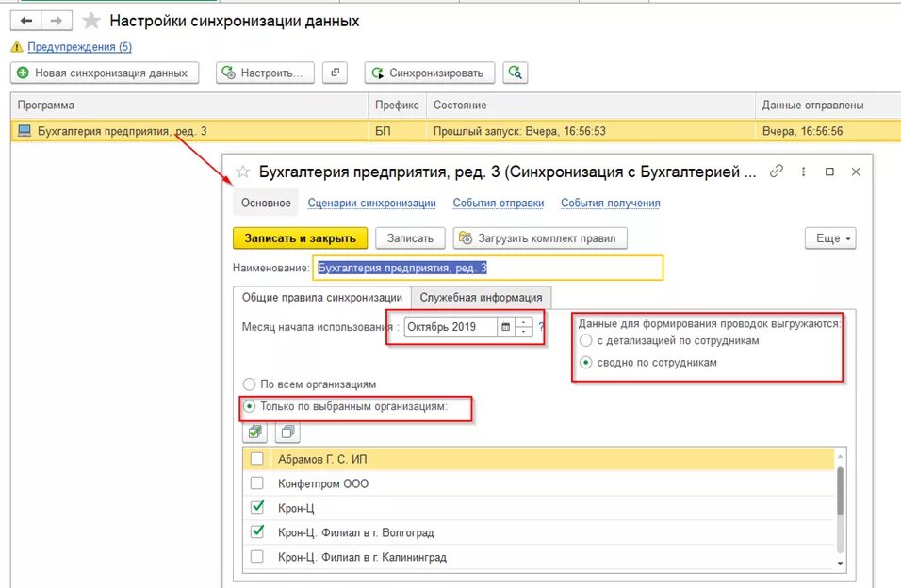Click the Абрамов Г. С. ИП organization name
This screenshot has height=588, width=901.
[x=322, y=459]
